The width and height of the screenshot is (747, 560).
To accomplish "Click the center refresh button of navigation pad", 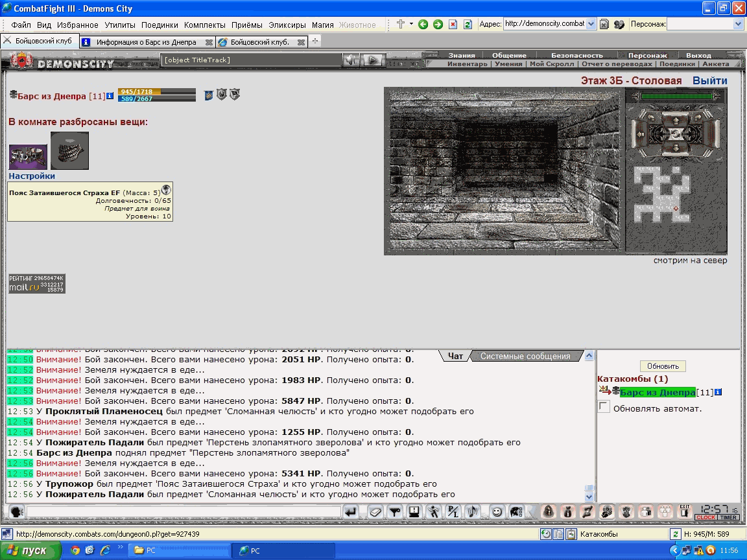I will tap(676, 134).
